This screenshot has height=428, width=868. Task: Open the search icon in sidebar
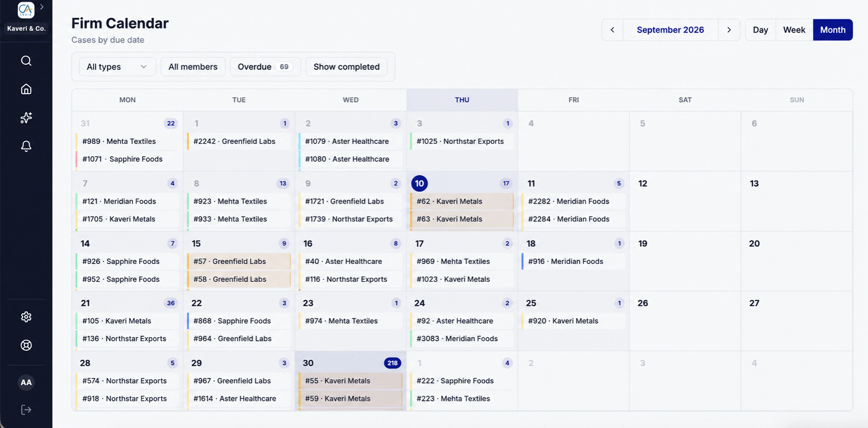pyautogui.click(x=26, y=61)
